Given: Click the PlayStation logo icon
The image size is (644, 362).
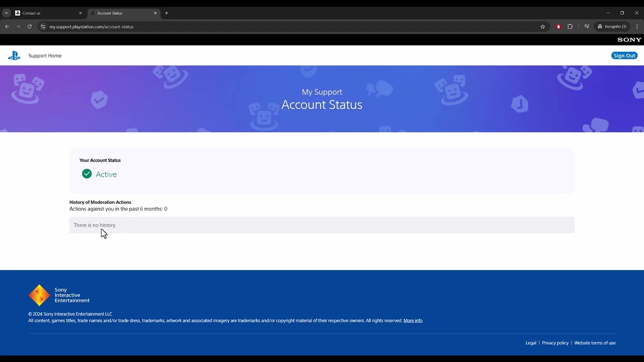Looking at the screenshot, I should click(x=14, y=56).
